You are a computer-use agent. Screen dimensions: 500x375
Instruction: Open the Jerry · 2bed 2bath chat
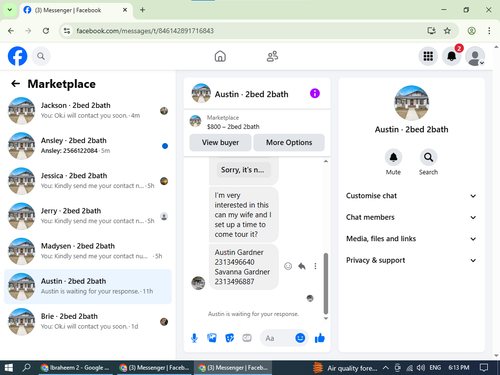pyautogui.click(x=88, y=216)
